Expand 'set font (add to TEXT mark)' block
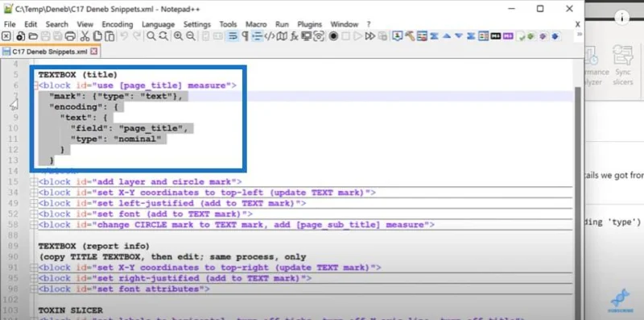Viewport: 644px width, 320px height. pyautogui.click(x=35, y=214)
